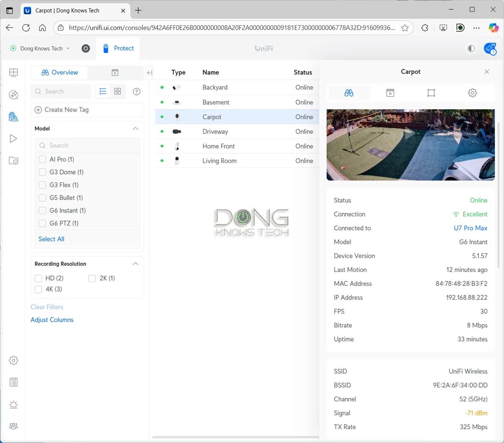The image size is (504, 443).
Task: Open Carpot panel settings gear tab
Action: point(472,93)
